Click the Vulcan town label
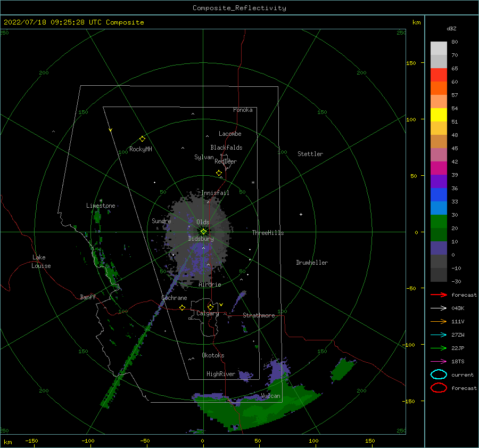 (x=270, y=396)
